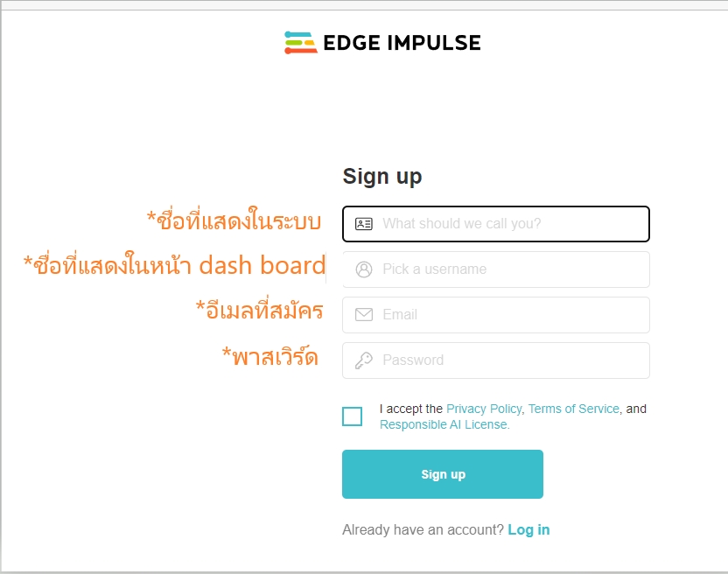Click the key icon in Password field
This screenshot has width=728, height=574.
(x=364, y=360)
